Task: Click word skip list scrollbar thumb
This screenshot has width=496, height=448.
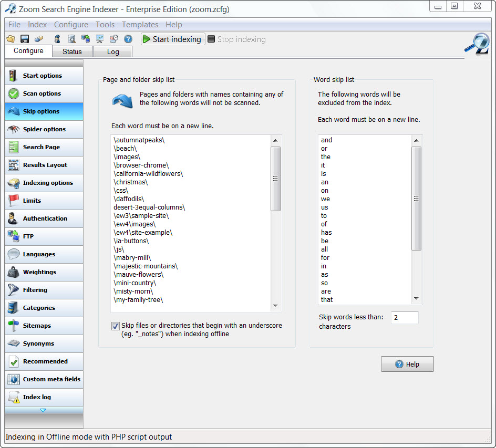Action: (x=416, y=199)
